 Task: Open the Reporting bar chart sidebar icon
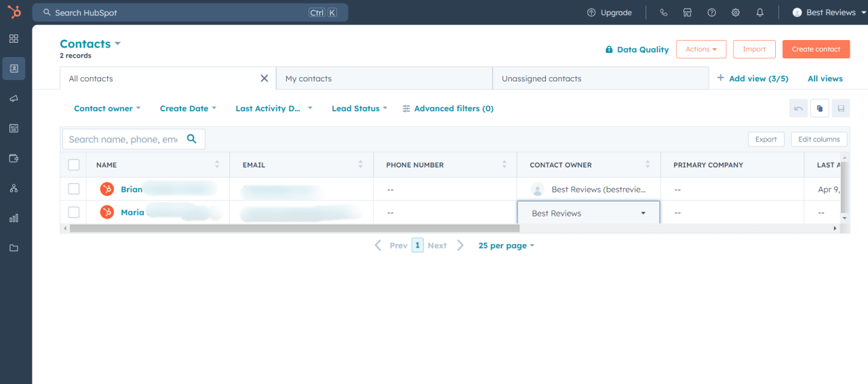tap(14, 218)
